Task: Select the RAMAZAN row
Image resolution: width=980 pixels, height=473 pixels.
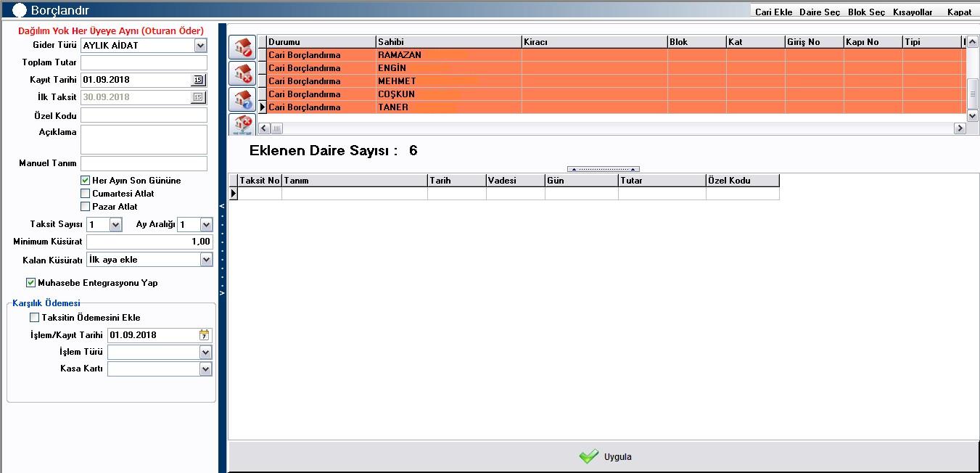Action: pos(613,55)
